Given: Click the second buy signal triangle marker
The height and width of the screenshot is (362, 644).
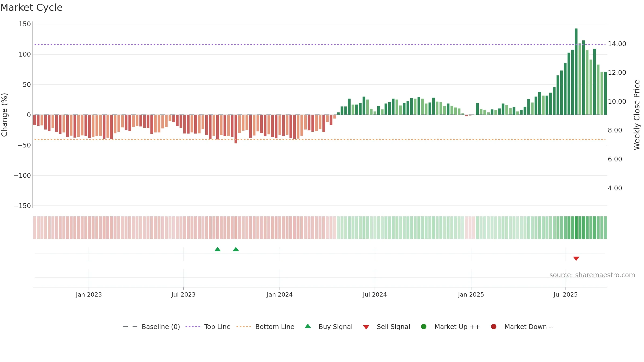Looking at the screenshot, I should point(236,249).
